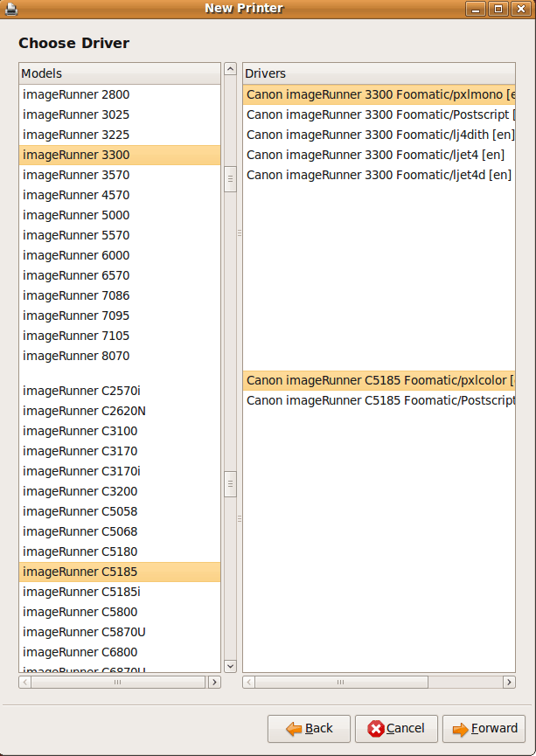Select model imageRunner 3025
The height and width of the screenshot is (756, 536).
point(120,114)
